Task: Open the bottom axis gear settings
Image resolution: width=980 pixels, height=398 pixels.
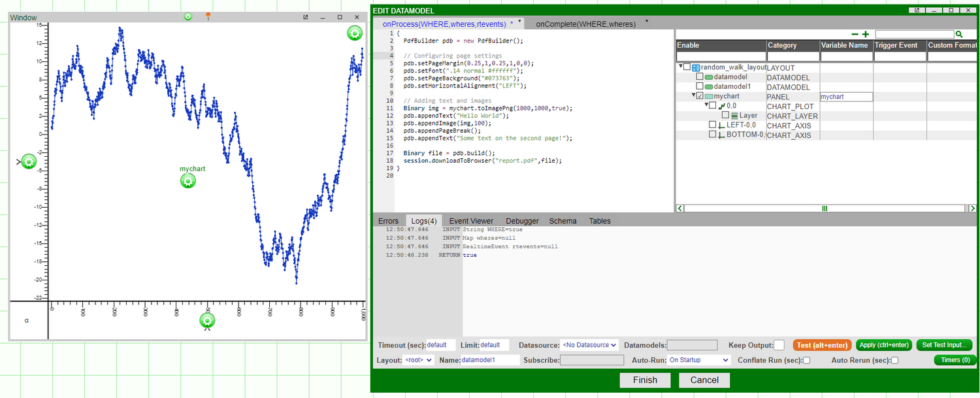Action: point(207,320)
